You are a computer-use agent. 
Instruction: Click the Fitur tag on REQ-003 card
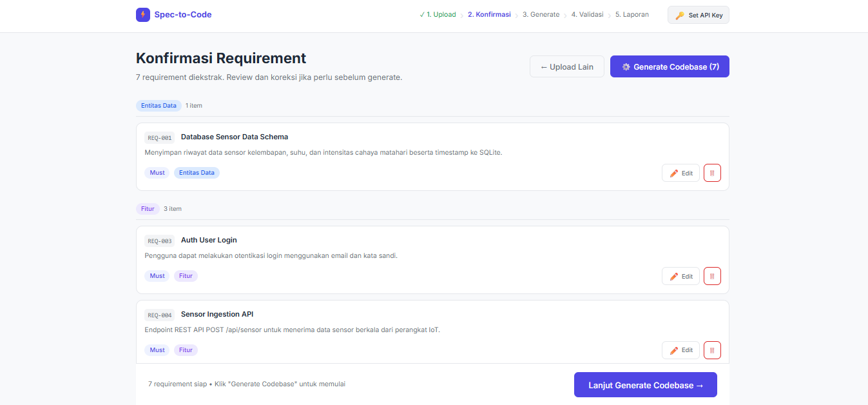[186, 276]
